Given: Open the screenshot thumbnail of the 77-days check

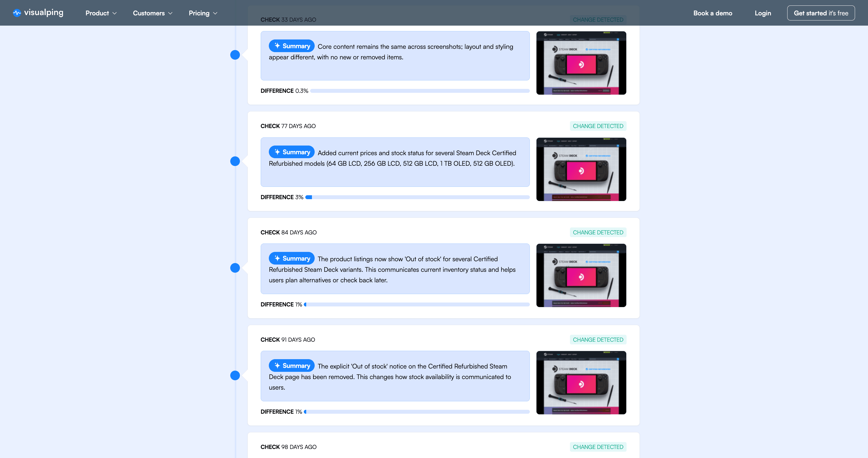Looking at the screenshot, I should click(x=581, y=169).
